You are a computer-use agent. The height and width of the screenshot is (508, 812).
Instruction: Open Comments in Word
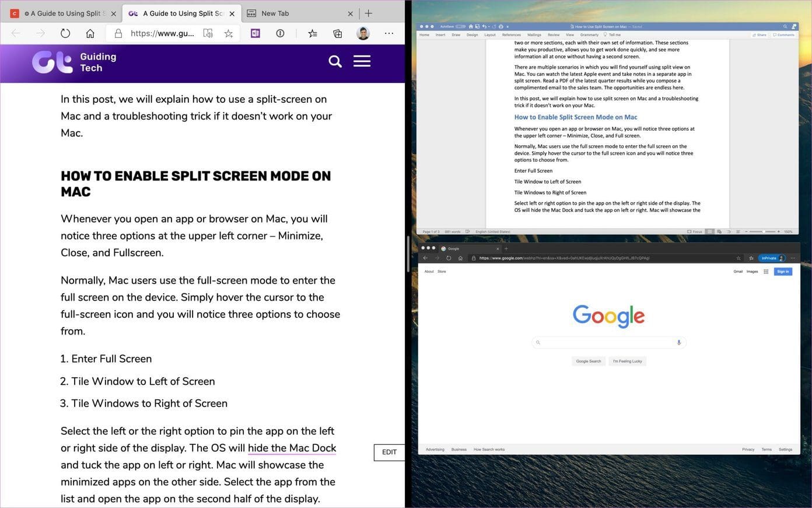click(x=783, y=35)
